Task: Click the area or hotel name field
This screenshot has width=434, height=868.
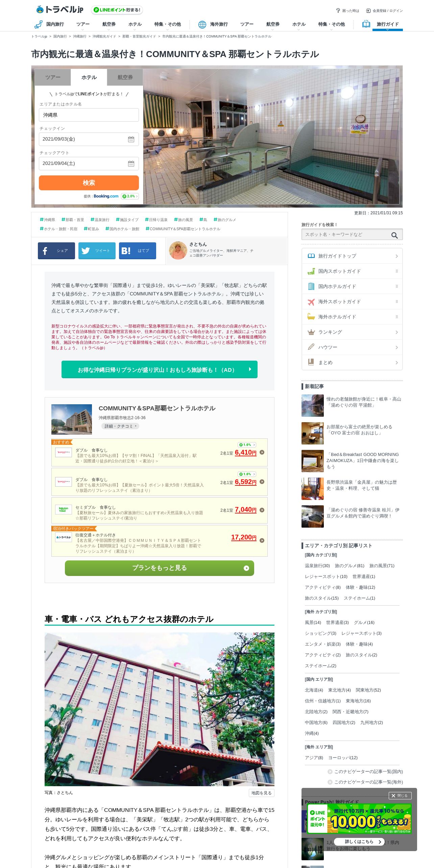Action: pos(89,115)
